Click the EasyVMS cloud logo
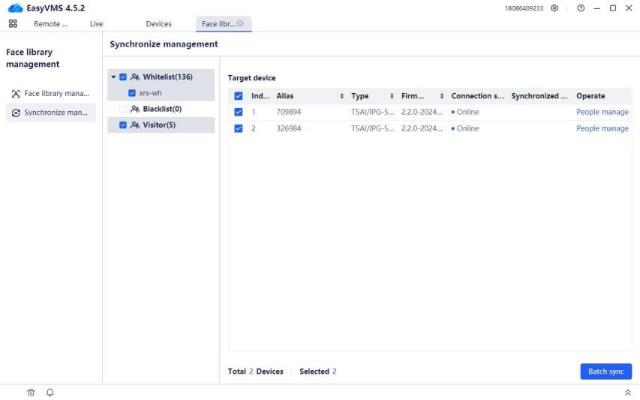 coord(14,8)
